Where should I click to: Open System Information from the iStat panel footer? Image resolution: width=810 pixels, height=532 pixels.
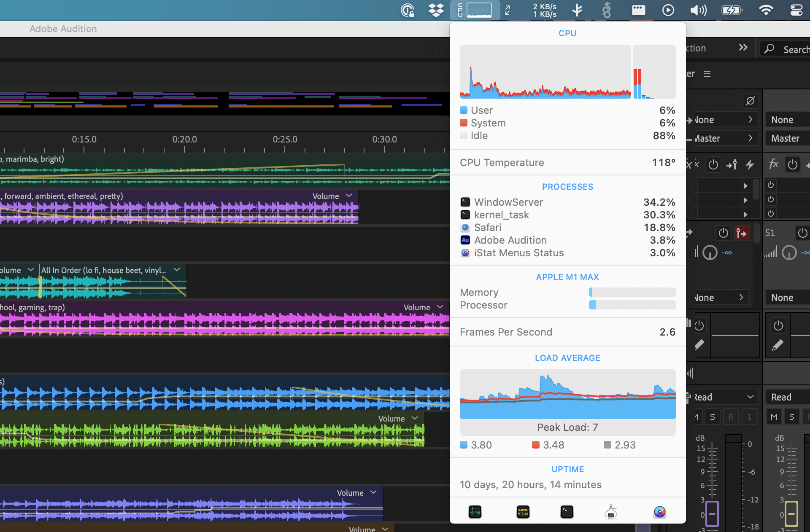(x=611, y=512)
